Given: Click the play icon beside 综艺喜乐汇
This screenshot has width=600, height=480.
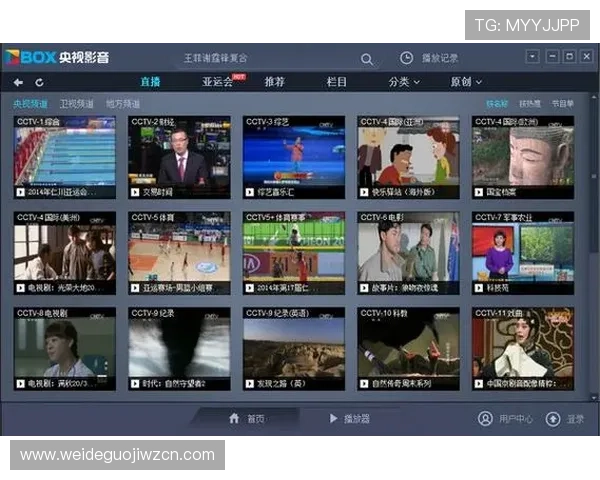Looking at the screenshot, I should [x=249, y=192].
